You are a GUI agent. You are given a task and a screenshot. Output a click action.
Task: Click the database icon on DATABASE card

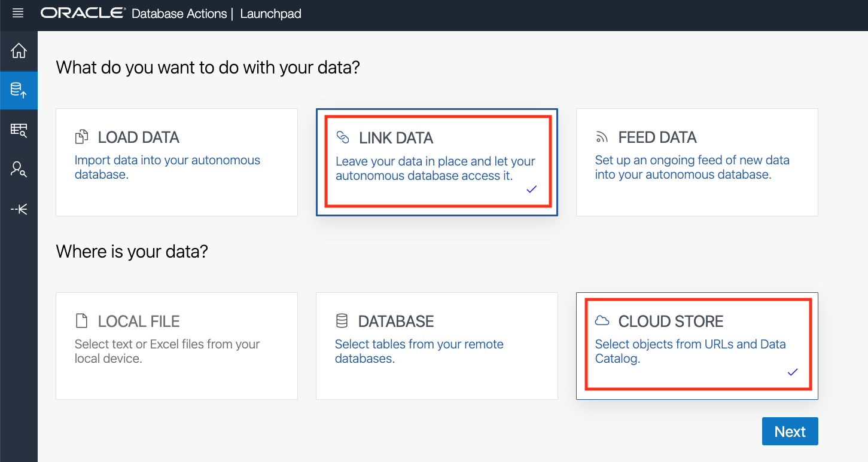342,320
